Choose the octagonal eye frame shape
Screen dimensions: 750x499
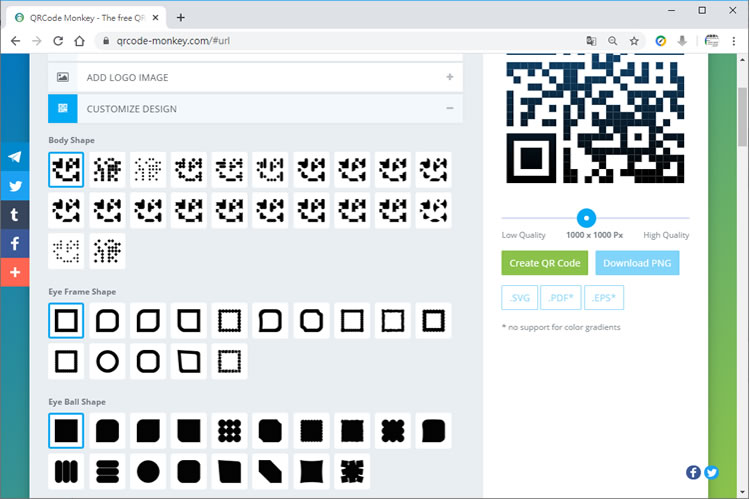pos(311,321)
